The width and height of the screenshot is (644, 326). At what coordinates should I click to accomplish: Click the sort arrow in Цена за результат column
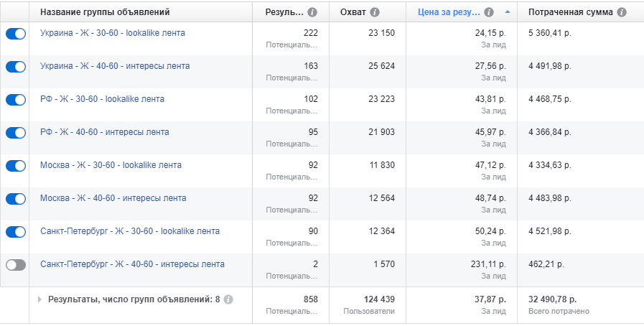click(x=508, y=12)
